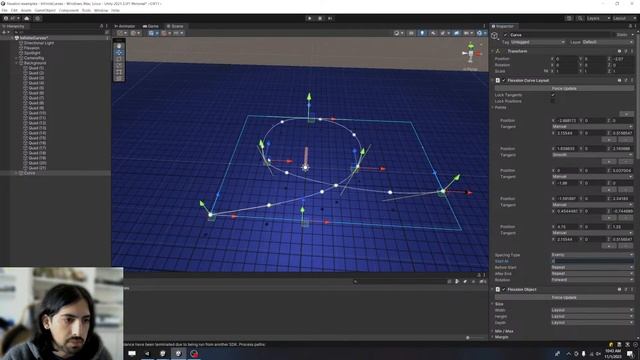Viewport: 640px width, 360px height.
Task: Click the Step frame button
Action: [x=330, y=18]
